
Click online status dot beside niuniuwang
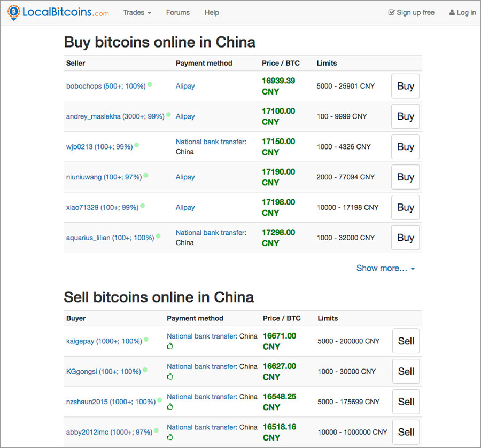tap(146, 175)
